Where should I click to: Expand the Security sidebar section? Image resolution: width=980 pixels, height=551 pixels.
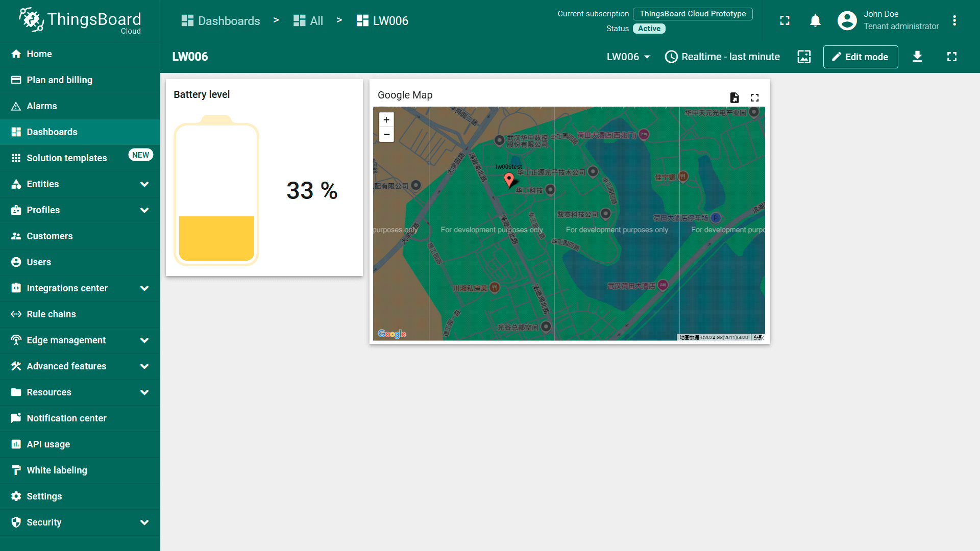click(x=144, y=522)
